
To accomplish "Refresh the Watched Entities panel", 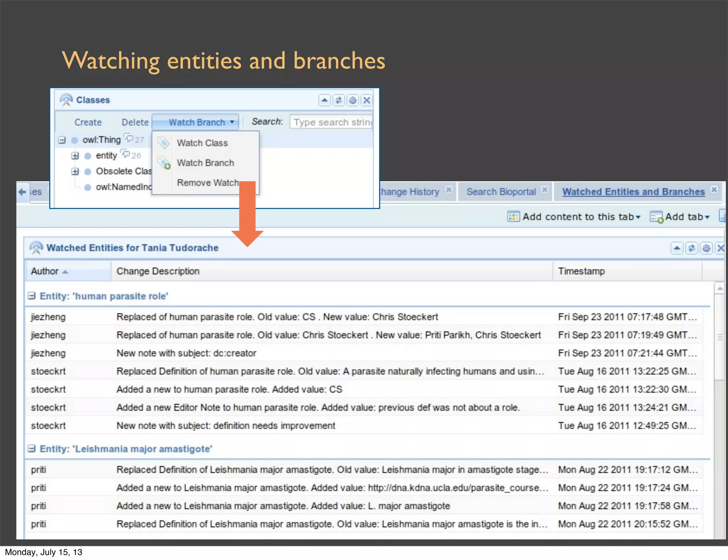I will (x=691, y=248).
